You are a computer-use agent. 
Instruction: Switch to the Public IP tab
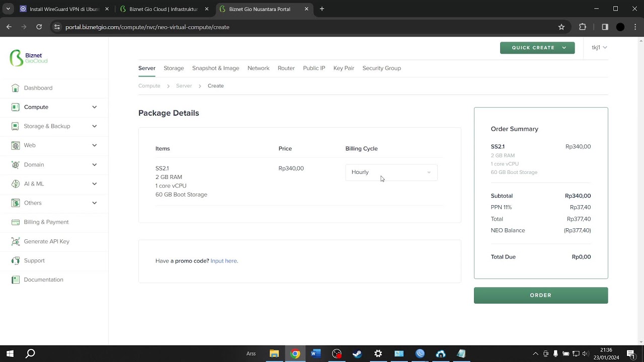[x=314, y=68]
